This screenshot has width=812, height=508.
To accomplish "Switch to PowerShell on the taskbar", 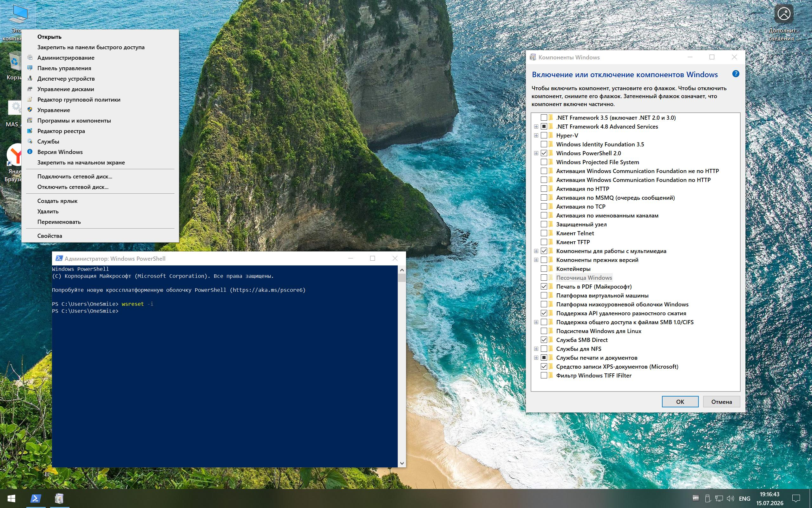I will [36, 498].
